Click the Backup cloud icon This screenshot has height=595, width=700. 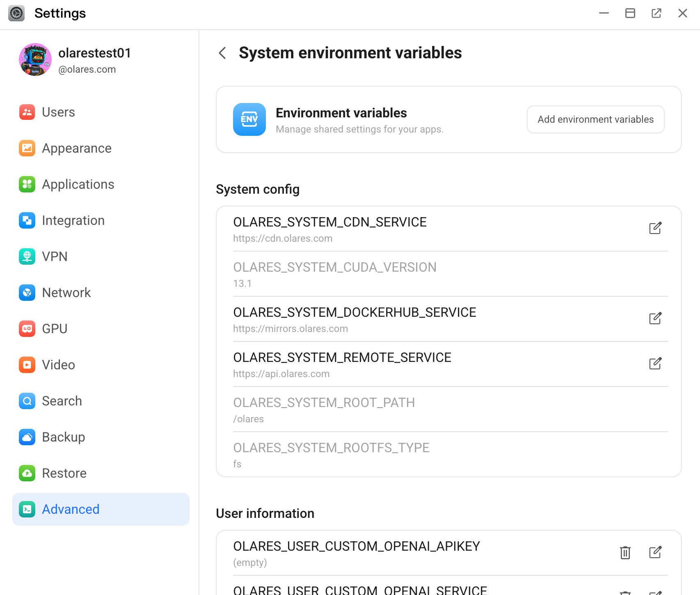pyautogui.click(x=27, y=437)
